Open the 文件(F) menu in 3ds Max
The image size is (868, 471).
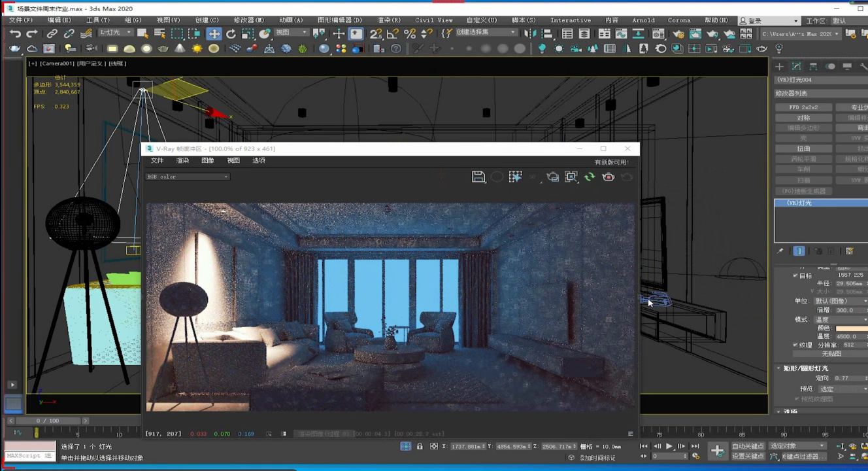[x=20, y=20]
